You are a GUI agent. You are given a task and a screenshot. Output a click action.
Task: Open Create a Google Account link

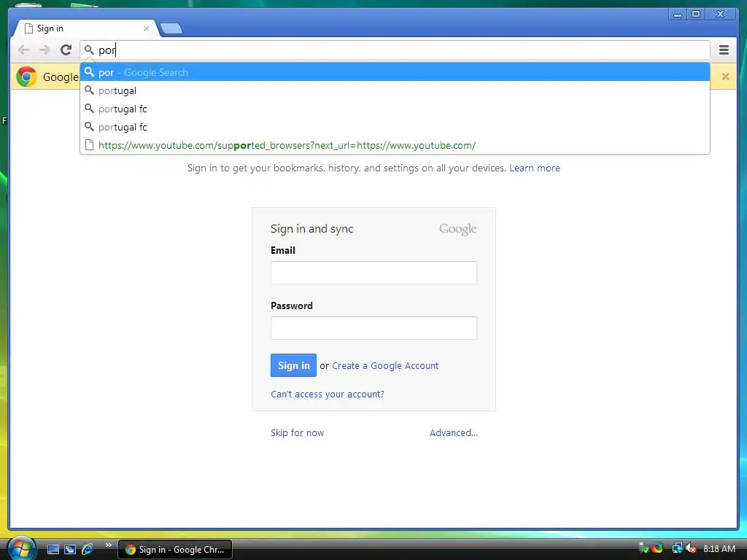click(385, 366)
